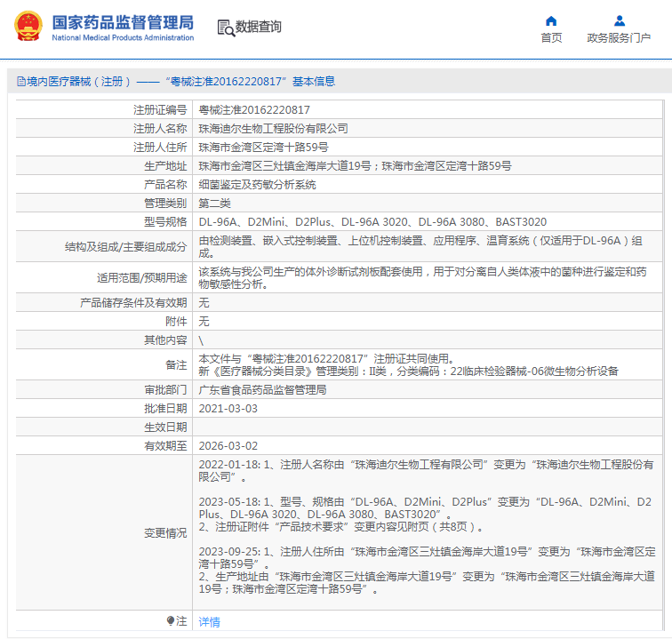Image resolution: width=672 pixels, height=639 pixels.
Task: Click the 备注 remarks text
Action: pos(408,364)
